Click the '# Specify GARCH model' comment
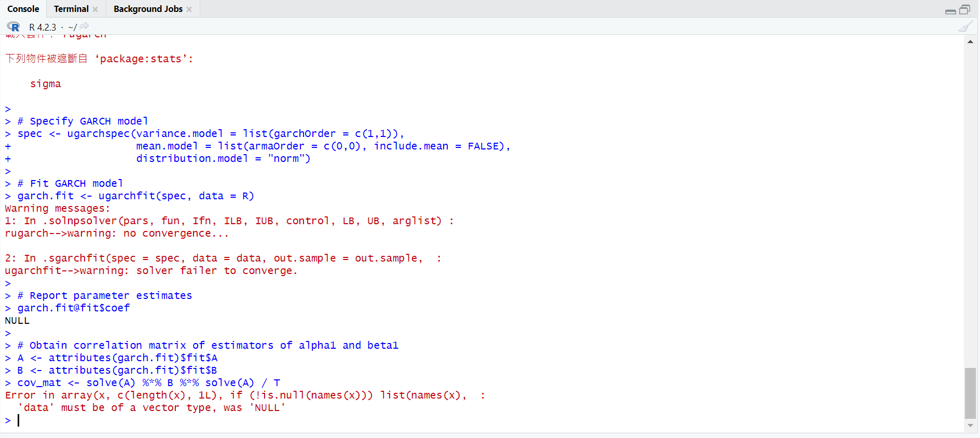Screen dimensions: 980x438 [82, 121]
